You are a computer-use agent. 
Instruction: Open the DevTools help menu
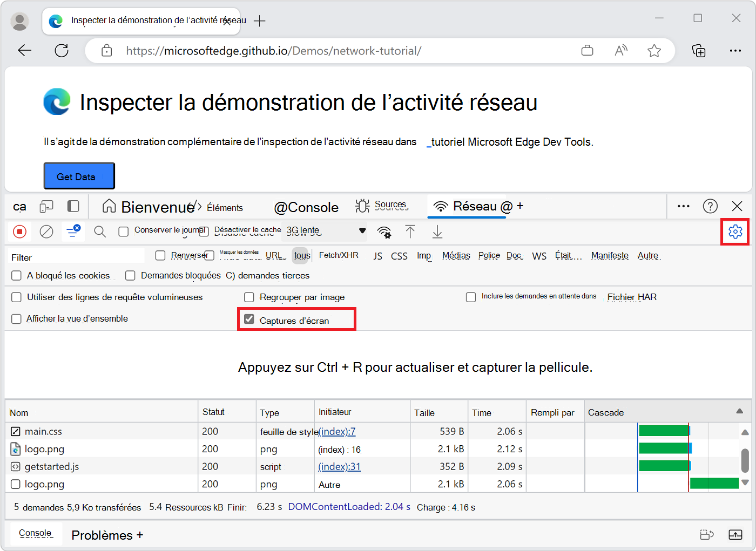[x=710, y=206]
